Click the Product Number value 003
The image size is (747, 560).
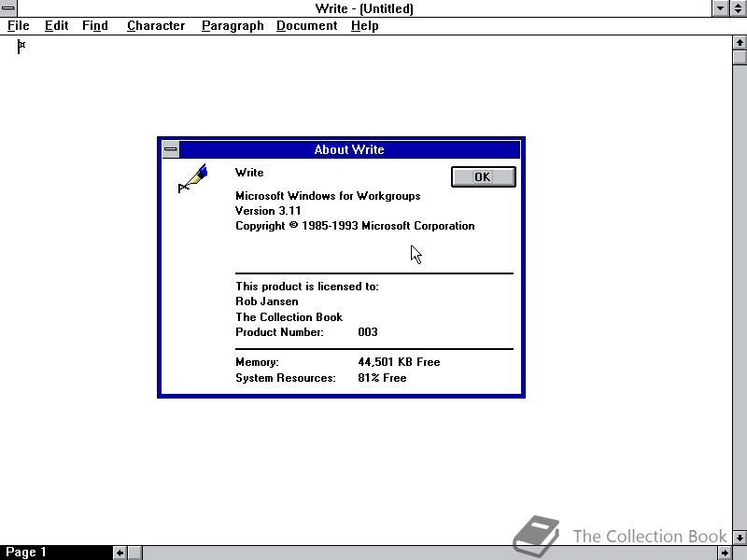point(368,332)
